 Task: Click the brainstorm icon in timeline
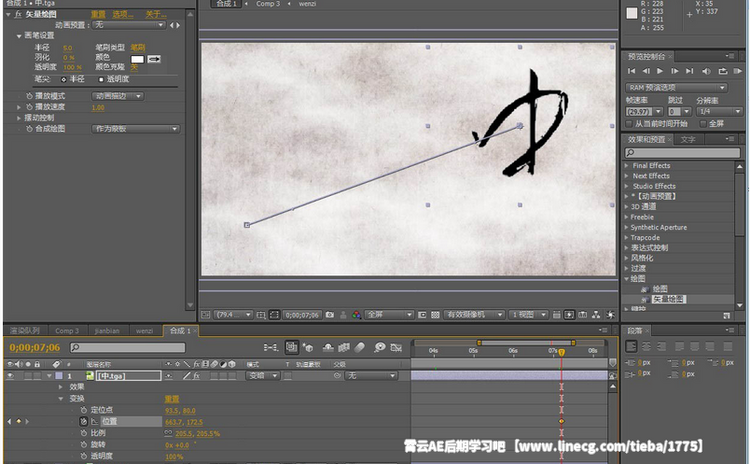380,347
